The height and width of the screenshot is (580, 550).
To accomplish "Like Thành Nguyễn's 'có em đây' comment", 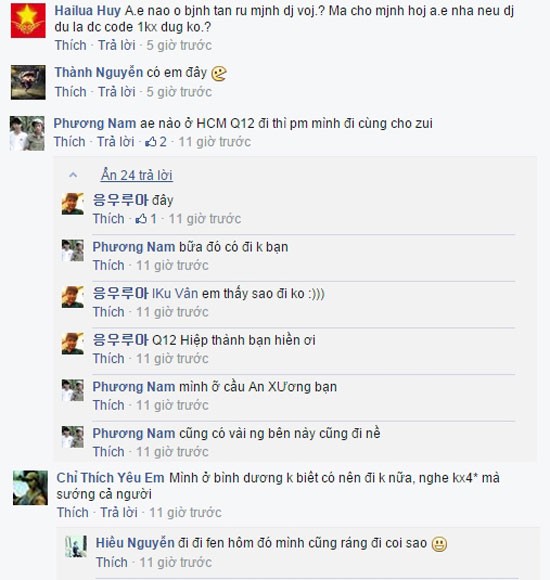I will [70, 92].
